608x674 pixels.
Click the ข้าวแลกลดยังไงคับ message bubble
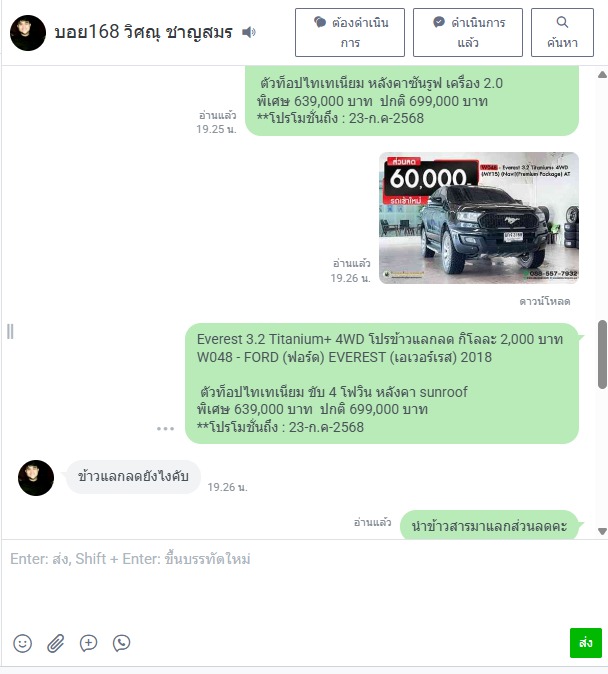pyautogui.click(x=133, y=477)
